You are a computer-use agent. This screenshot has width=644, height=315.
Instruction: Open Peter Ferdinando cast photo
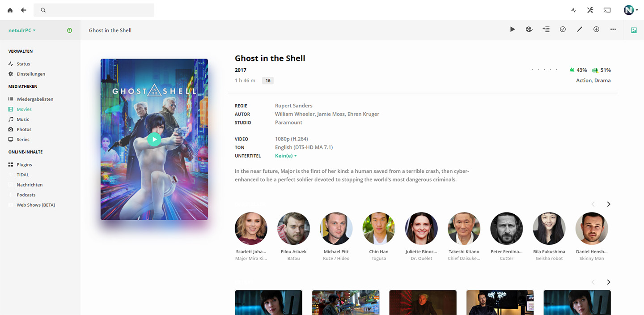pos(507,229)
